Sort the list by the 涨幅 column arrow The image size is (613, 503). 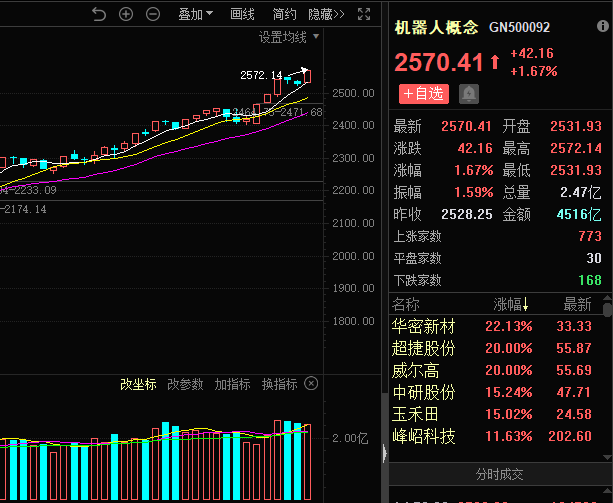click(x=525, y=304)
